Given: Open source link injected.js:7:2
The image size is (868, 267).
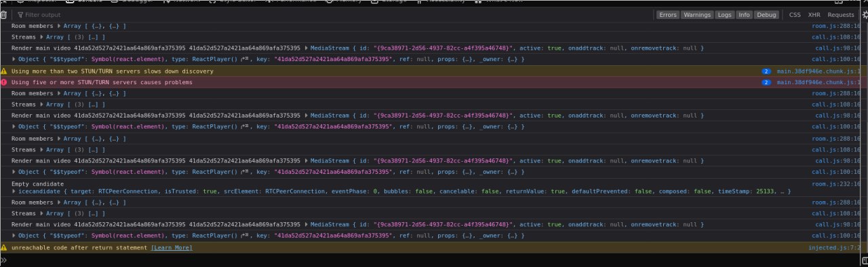Looking at the screenshot, I should click(835, 248).
